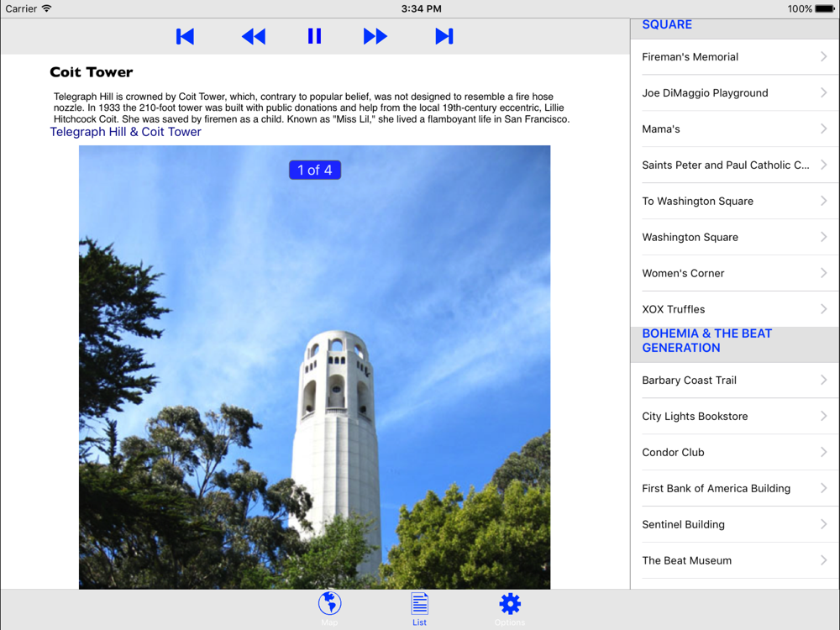Open Telegraph Hill & Coit Tower link
The height and width of the screenshot is (630, 840).
click(x=125, y=132)
